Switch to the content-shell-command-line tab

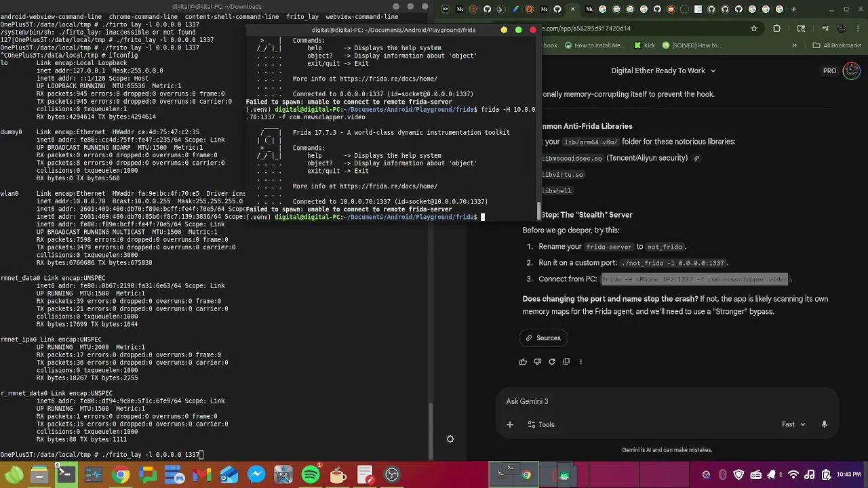pos(231,17)
